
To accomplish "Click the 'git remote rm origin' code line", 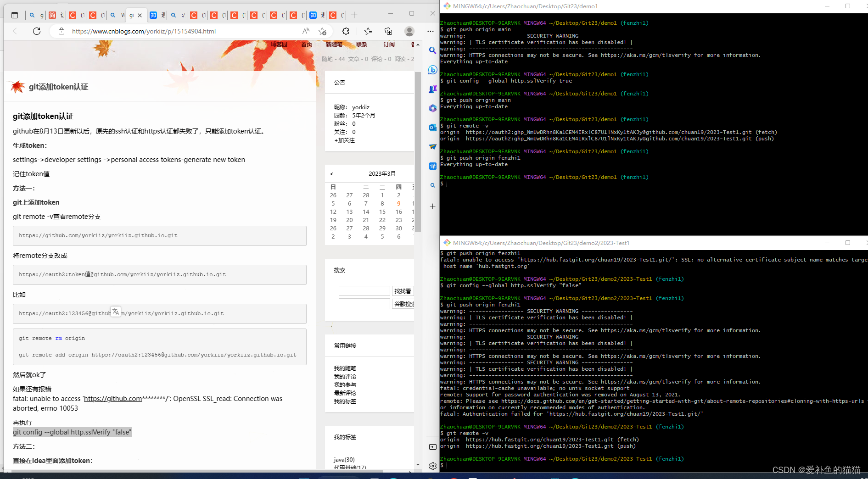I will click(x=52, y=338).
